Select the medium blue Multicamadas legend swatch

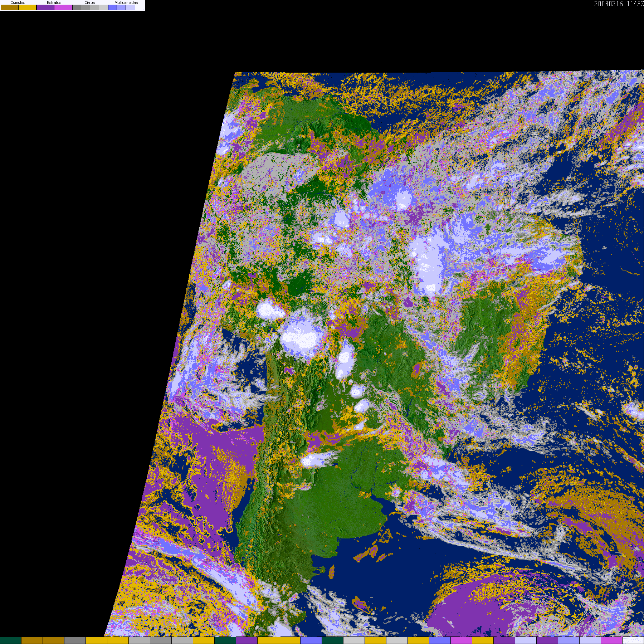pos(121,7)
